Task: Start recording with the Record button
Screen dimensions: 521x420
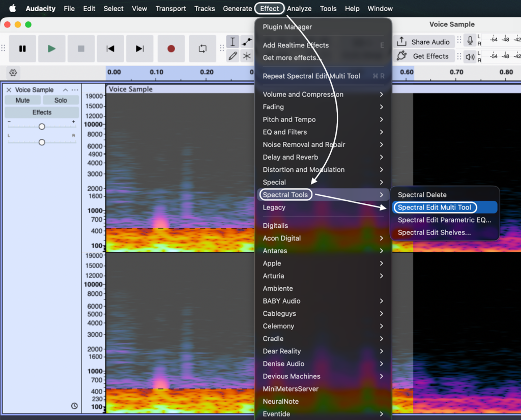Action: point(171,49)
